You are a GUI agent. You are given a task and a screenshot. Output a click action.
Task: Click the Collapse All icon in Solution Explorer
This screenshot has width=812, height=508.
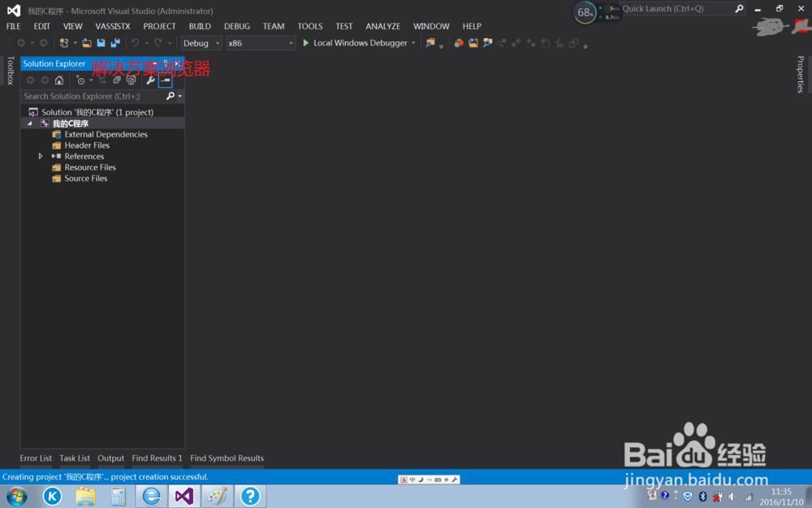pyautogui.click(x=117, y=80)
